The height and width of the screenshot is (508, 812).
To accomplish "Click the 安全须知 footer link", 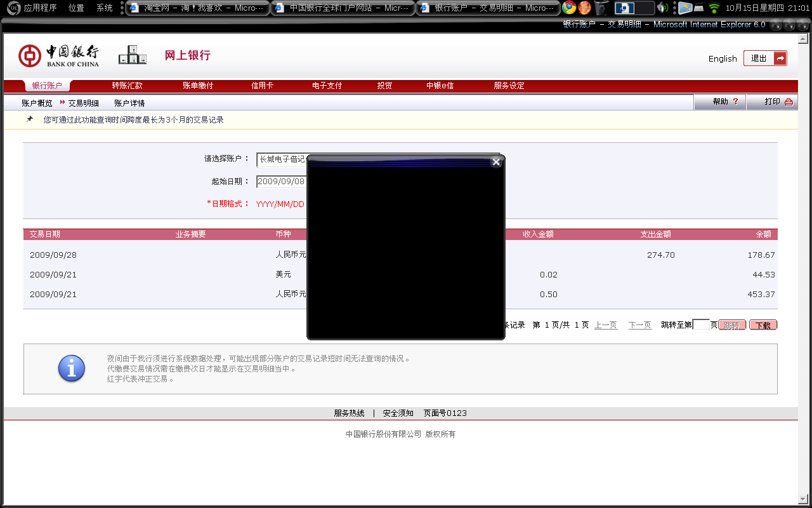I will [x=398, y=413].
